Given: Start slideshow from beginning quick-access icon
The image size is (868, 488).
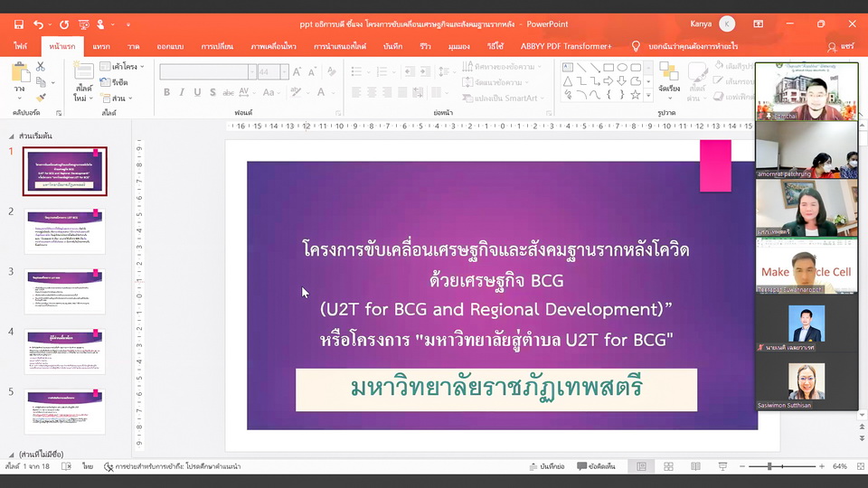Looking at the screenshot, I should pyautogui.click(x=83, y=24).
